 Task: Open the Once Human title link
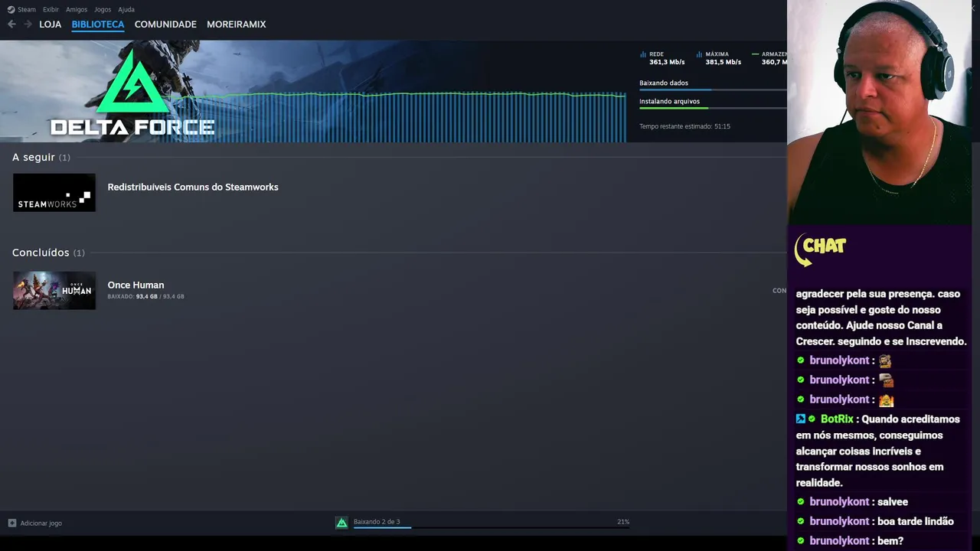pos(136,285)
